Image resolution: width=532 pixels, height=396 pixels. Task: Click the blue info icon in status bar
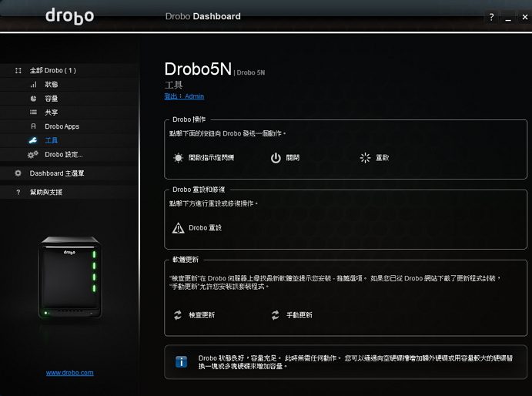pos(182,361)
